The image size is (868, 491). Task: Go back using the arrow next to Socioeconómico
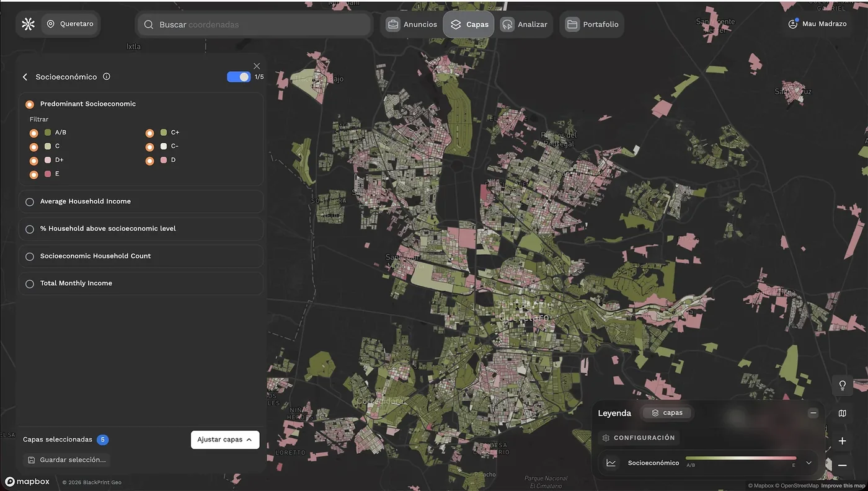(x=25, y=77)
